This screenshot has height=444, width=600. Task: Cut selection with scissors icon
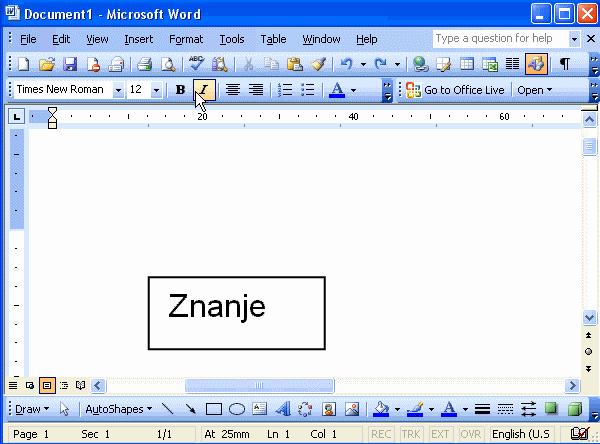[248, 64]
